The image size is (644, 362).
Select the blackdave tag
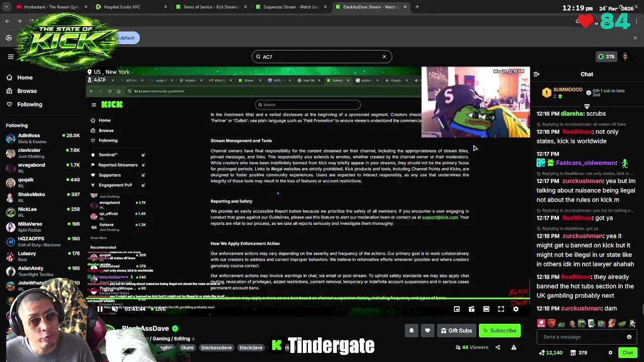point(251,347)
